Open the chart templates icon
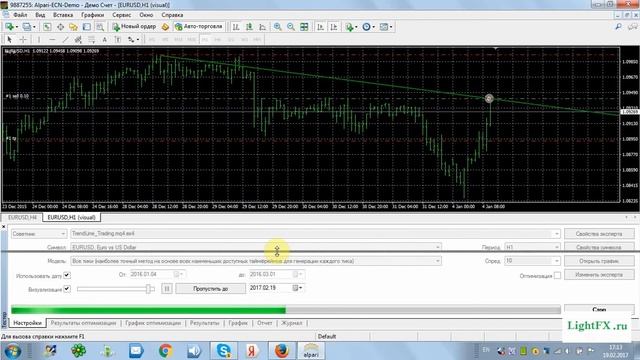 point(385,27)
